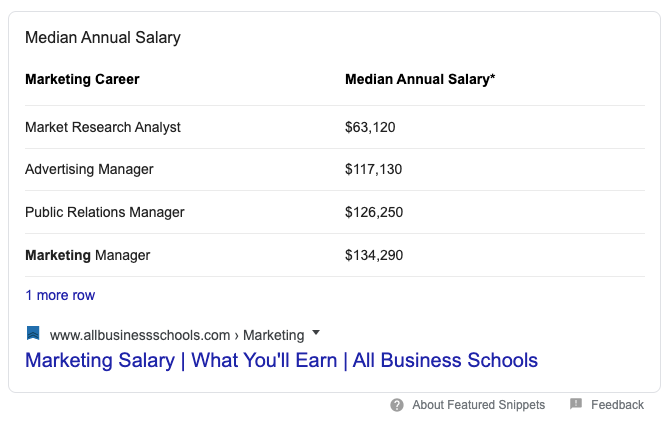Click the $126,250 salary value
This screenshot has height=427, width=671.
374,212
